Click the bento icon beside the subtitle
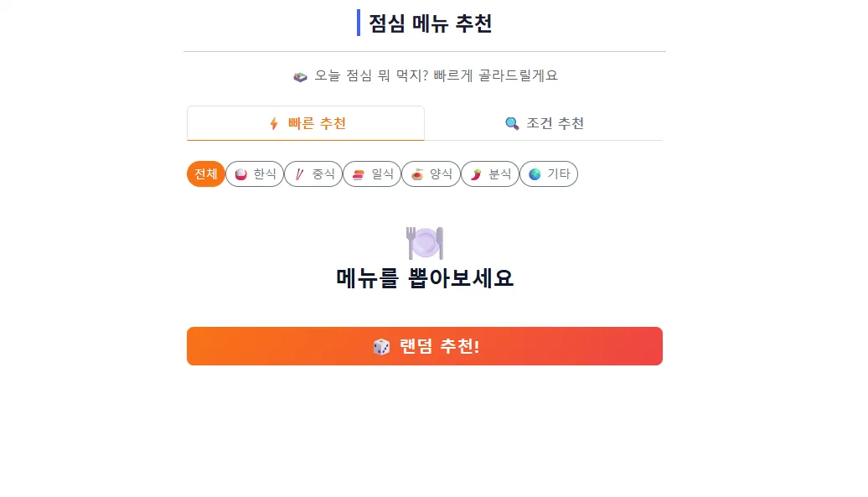Image resolution: width=868 pixels, height=497 pixels. click(x=300, y=76)
